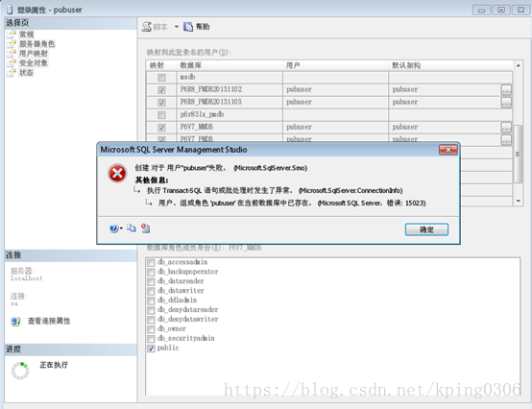Close the 登录属性 - pubuser window
The width and height of the screenshot is (532, 409).
click(520, 11)
